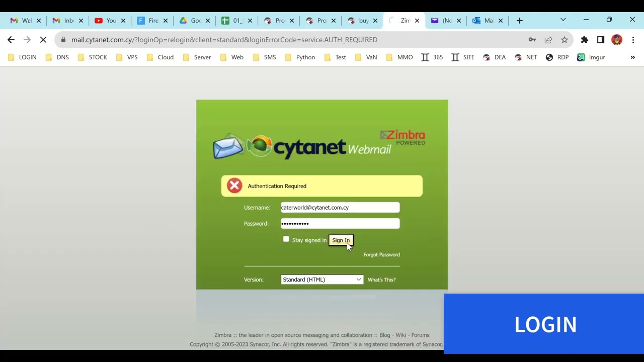Close the Google Drive tab

(207, 21)
